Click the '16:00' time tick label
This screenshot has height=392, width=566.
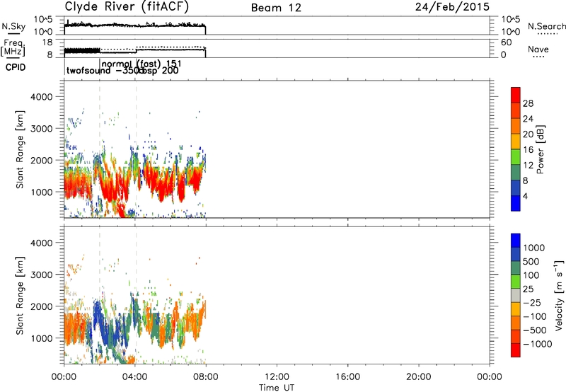[347, 377]
